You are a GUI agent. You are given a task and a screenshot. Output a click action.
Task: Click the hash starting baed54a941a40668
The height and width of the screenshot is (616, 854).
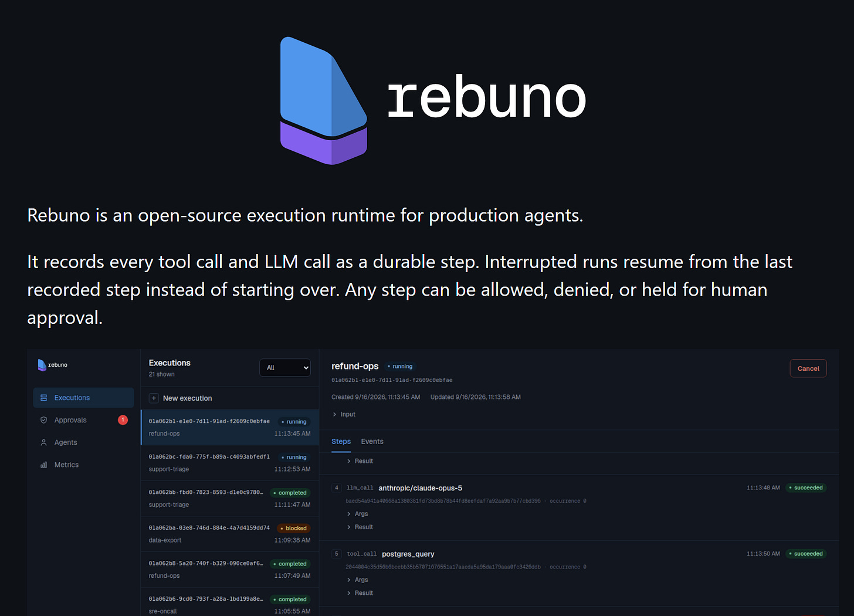point(443,501)
